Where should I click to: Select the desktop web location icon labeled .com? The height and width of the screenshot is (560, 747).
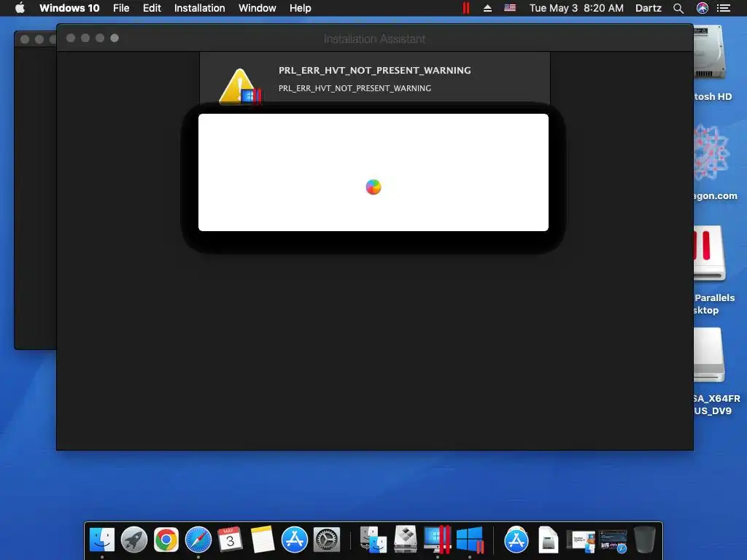tap(711, 153)
